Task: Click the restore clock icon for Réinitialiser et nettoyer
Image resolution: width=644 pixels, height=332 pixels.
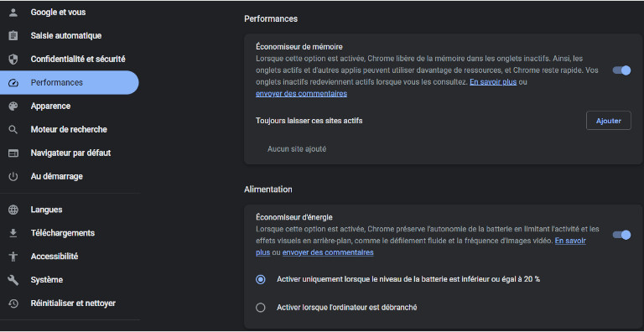Action: click(13, 303)
